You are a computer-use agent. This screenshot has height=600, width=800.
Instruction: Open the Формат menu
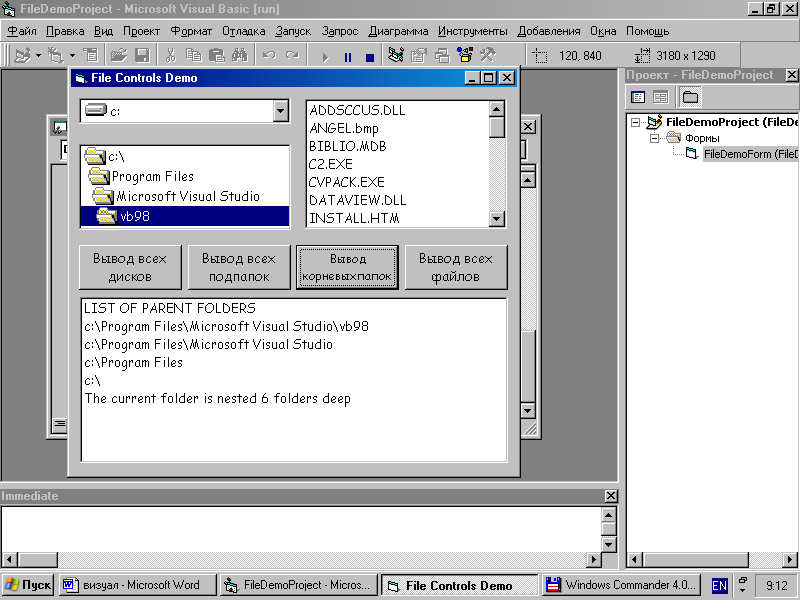click(x=191, y=31)
